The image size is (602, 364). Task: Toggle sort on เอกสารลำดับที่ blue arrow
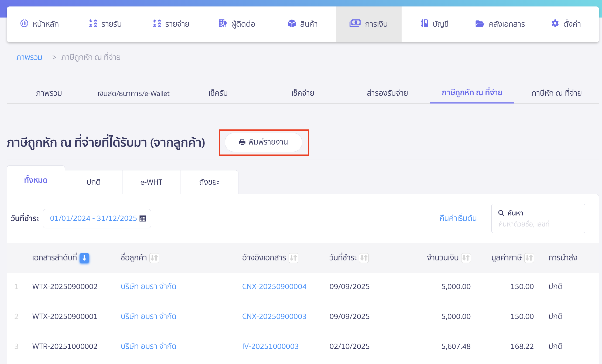click(84, 258)
